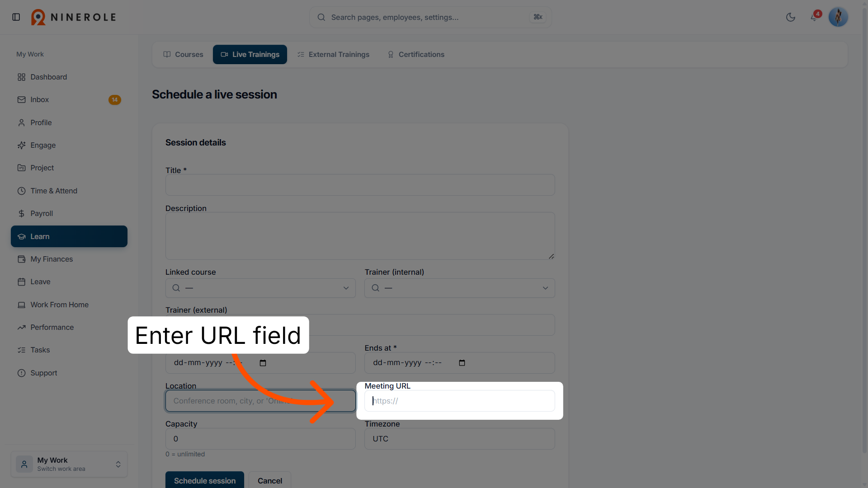Open Leave section

(69, 282)
